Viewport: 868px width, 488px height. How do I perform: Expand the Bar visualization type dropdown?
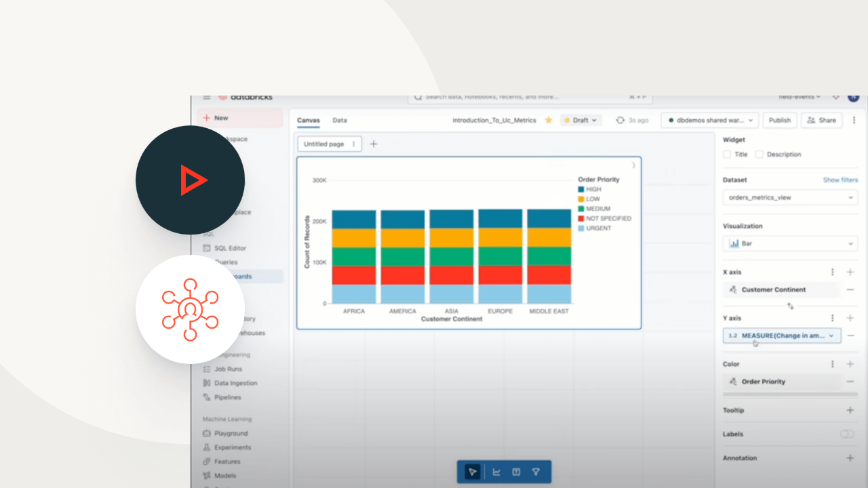(x=790, y=243)
